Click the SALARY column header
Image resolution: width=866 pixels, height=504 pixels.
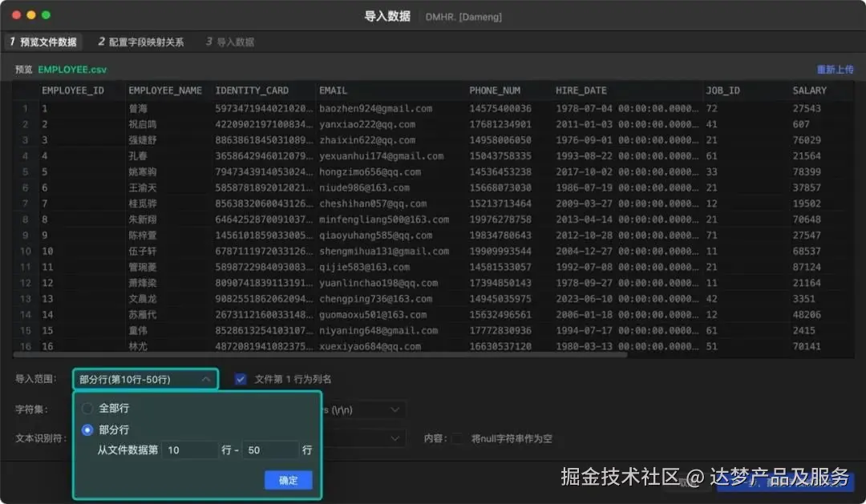click(x=810, y=91)
